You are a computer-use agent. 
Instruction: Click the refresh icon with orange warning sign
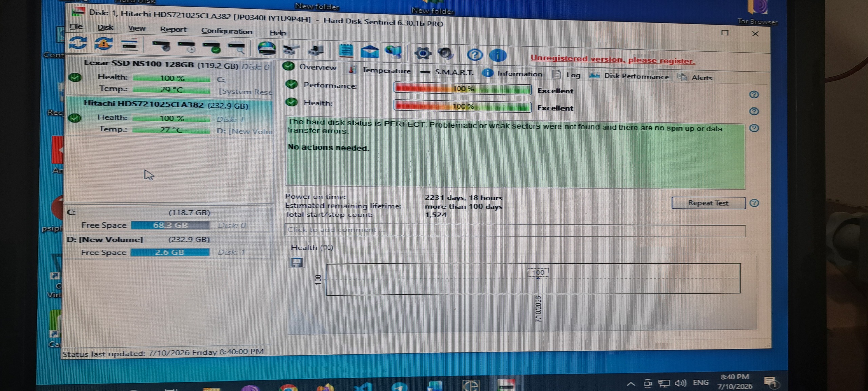pos(103,44)
